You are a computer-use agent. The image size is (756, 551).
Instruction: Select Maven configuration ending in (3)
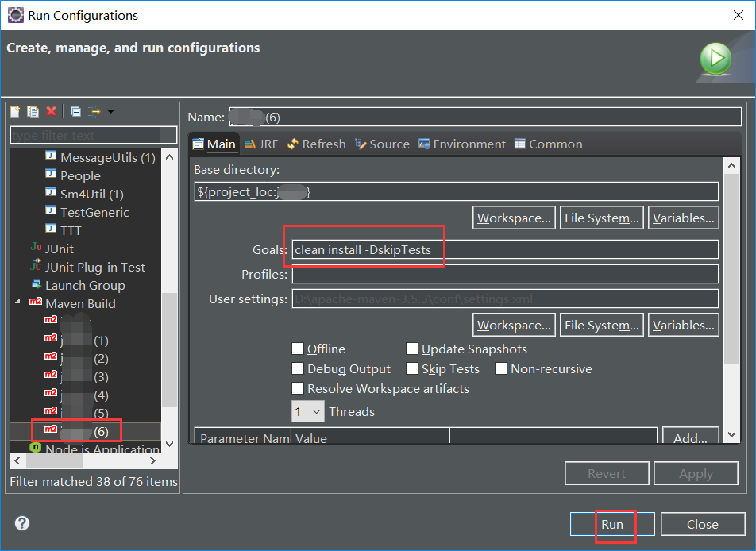tap(77, 376)
